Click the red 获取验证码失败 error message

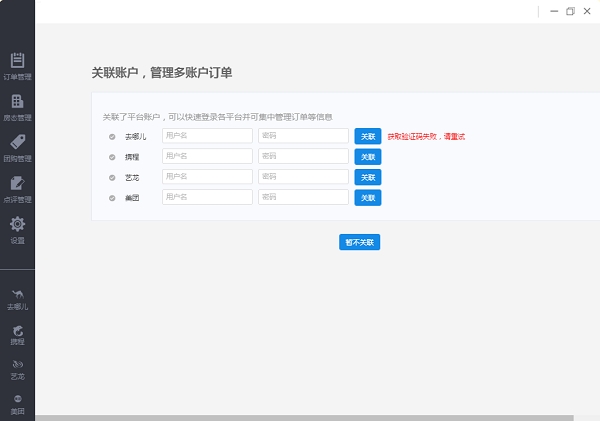click(x=426, y=137)
